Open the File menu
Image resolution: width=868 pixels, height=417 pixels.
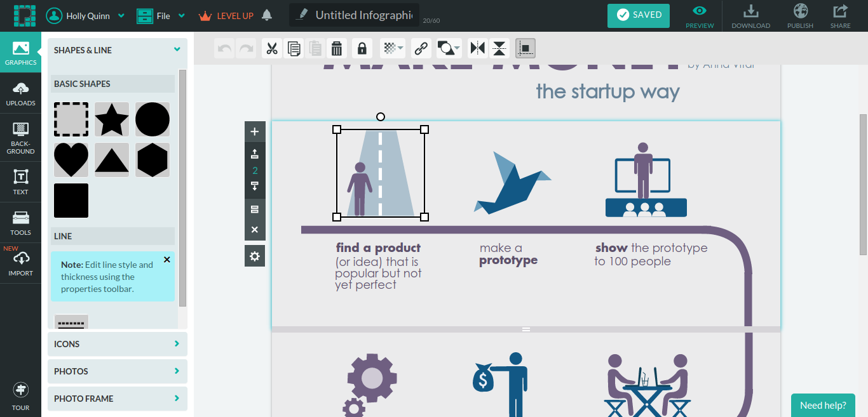coord(161,16)
